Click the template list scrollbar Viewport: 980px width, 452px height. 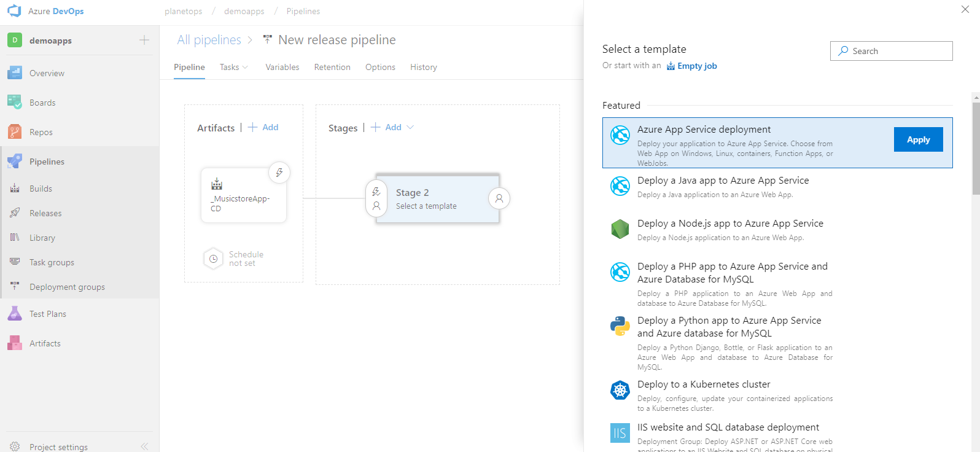click(976, 148)
